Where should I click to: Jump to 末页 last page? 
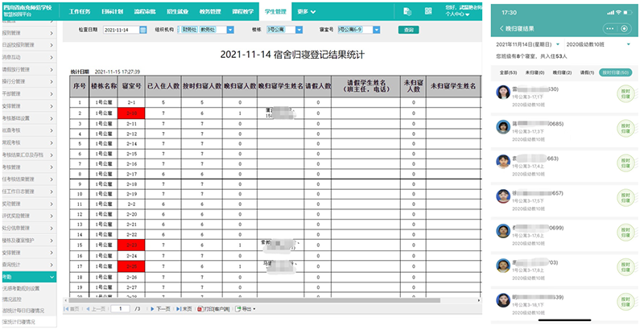pyautogui.click(x=184, y=308)
